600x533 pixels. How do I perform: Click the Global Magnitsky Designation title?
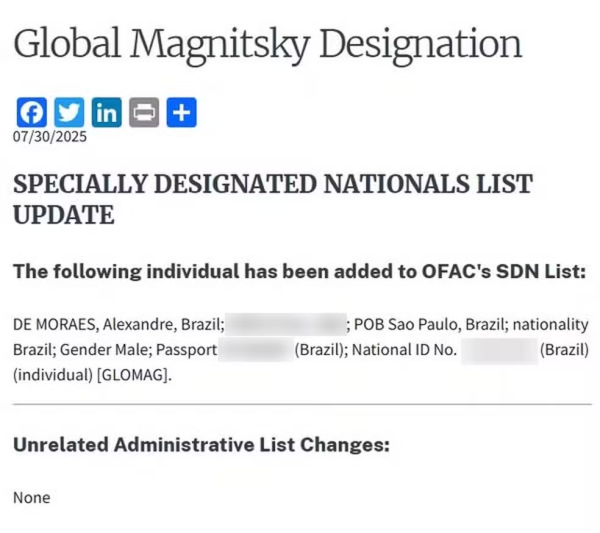(267, 45)
